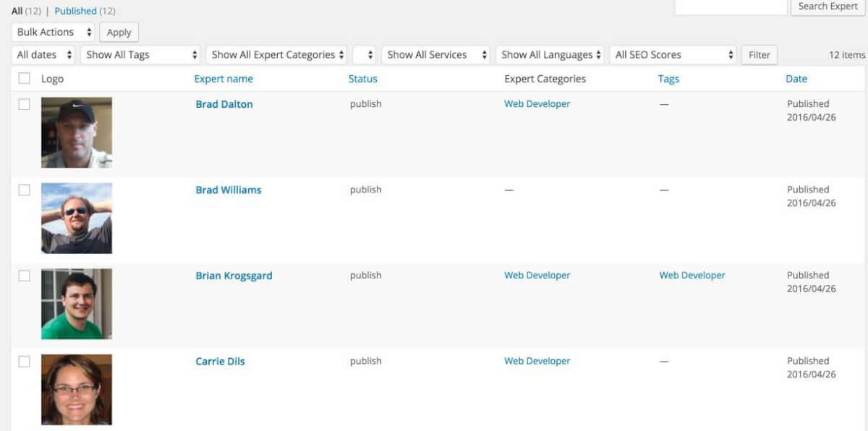Switch to the Published view
The height and width of the screenshot is (431, 868).
coord(75,11)
